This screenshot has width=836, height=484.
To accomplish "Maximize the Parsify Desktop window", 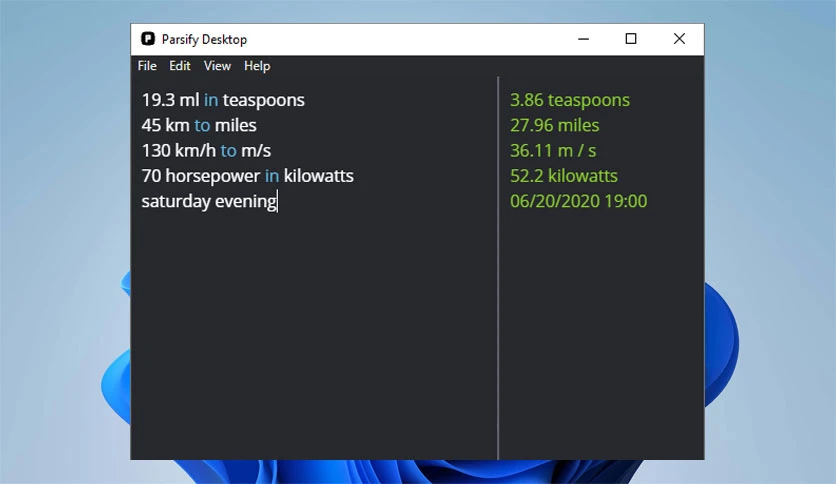I will coord(631,39).
